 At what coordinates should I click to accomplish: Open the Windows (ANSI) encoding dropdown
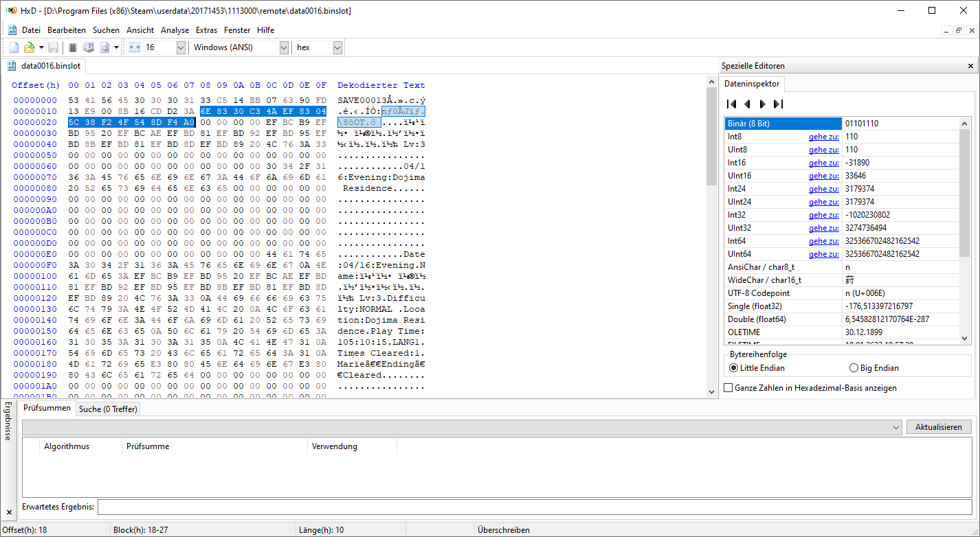(x=241, y=47)
